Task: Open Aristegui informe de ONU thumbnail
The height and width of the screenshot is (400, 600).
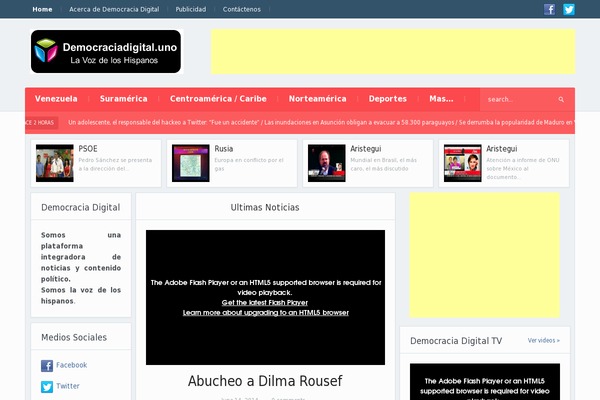Action: tap(463, 163)
